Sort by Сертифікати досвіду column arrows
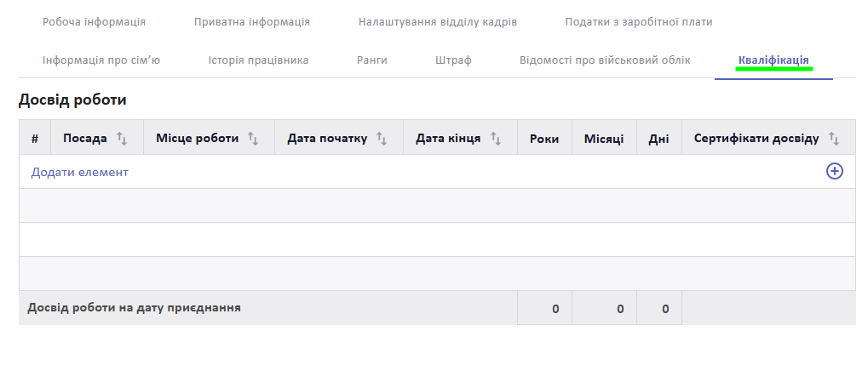This screenshot has height=365, width=868. [834, 139]
